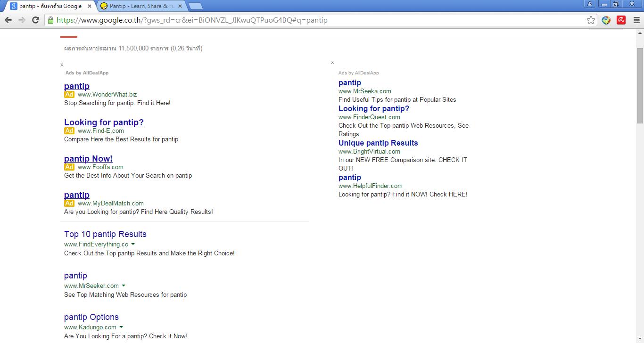The width and height of the screenshot is (644, 343).
Task: Open 'Looking for pantip?' Find-E.com ad
Action: tap(104, 122)
